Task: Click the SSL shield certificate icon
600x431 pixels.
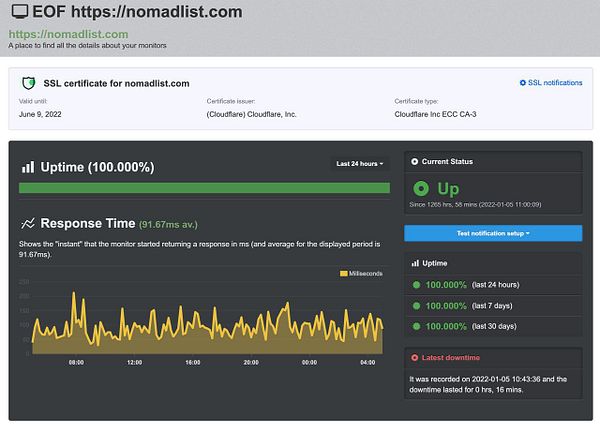Action: (x=29, y=83)
